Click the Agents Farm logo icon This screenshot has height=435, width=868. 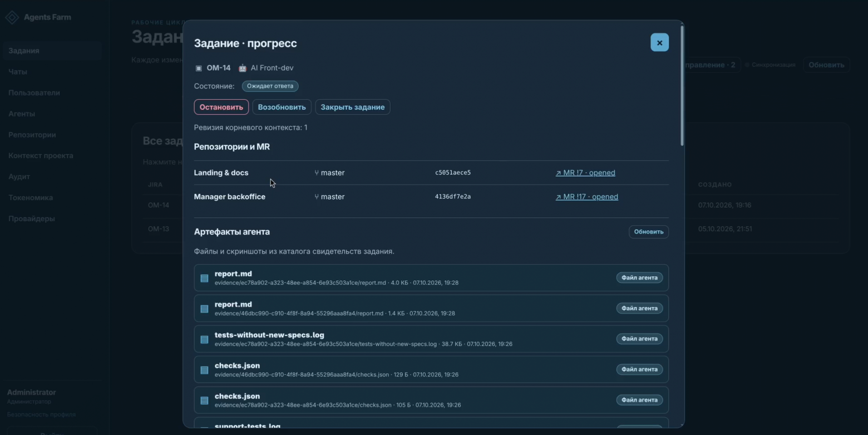[12, 17]
